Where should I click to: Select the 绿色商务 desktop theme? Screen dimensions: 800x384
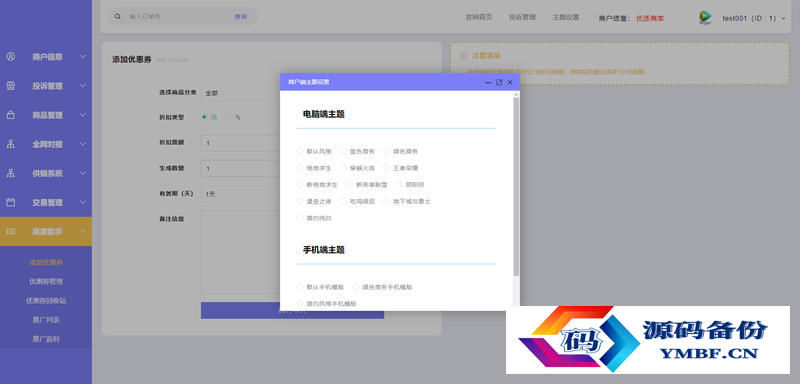click(387, 151)
